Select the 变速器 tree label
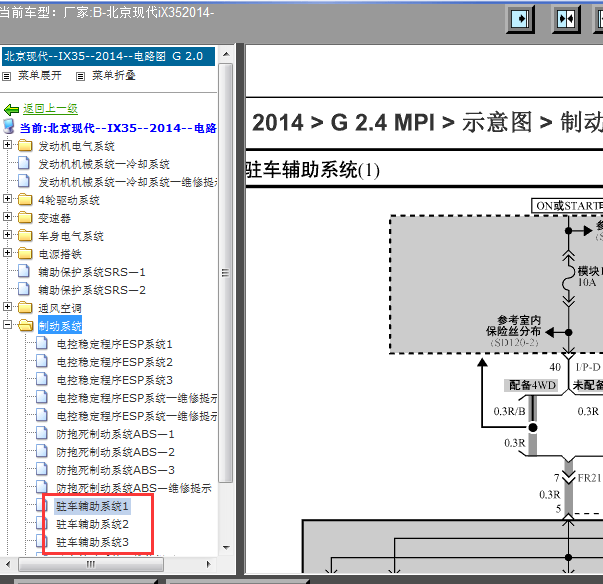This screenshot has height=584, width=603. 54,218
